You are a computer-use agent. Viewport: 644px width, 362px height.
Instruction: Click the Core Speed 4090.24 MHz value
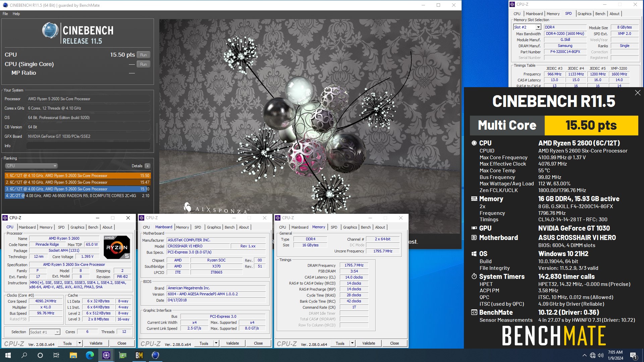46,301
